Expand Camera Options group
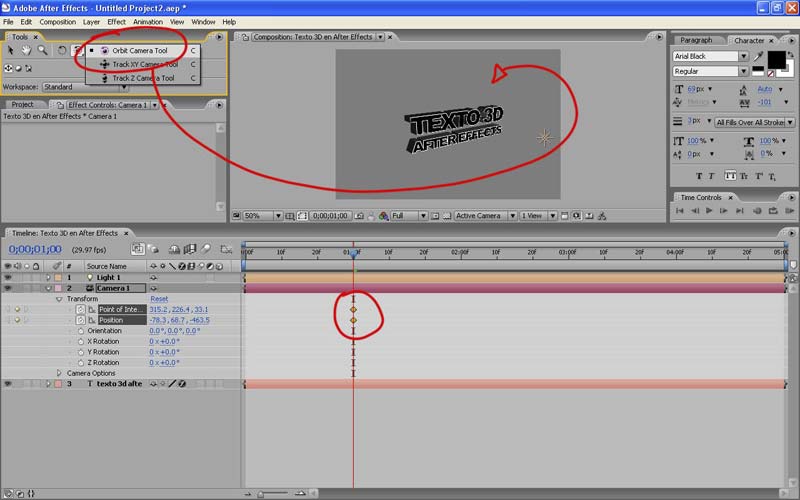Viewport: 800px width, 500px height. tap(59, 373)
